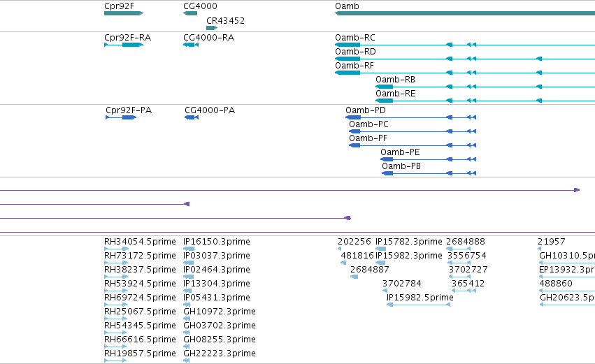Screen dimensions: 595x364
Task: Select transcript CG4000-RA
Action: pyautogui.click(x=209, y=38)
